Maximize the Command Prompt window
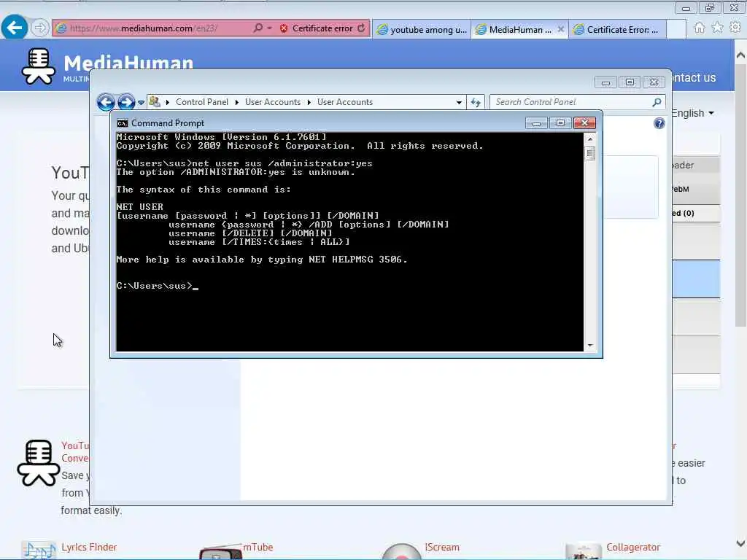Viewport: 747px width, 560px height. point(560,123)
